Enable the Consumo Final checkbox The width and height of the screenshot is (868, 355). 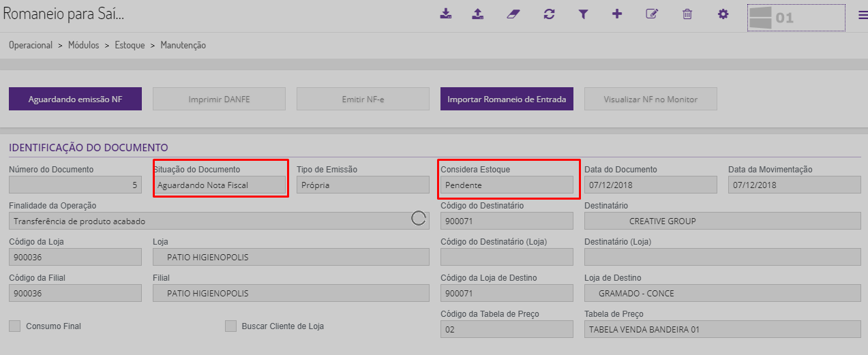[x=15, y=326]
